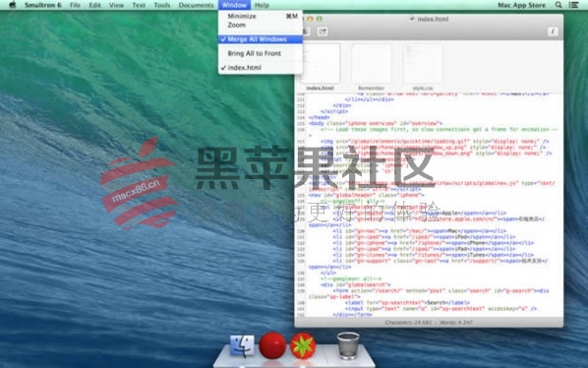The width and height of the screenshot is (588, 368).
Task: Click the div id="globalsearch" code line
Action: (x=356, y=284)
